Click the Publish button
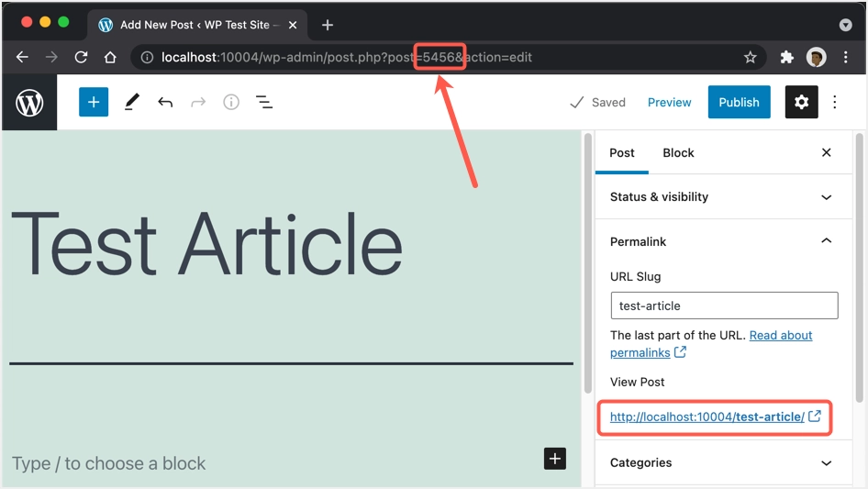The height and width of the screenshot is (489, 868). (x=739, y=102)
